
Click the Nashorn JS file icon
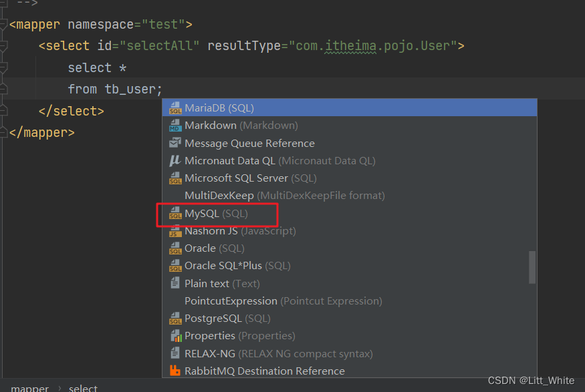[174, 231]
